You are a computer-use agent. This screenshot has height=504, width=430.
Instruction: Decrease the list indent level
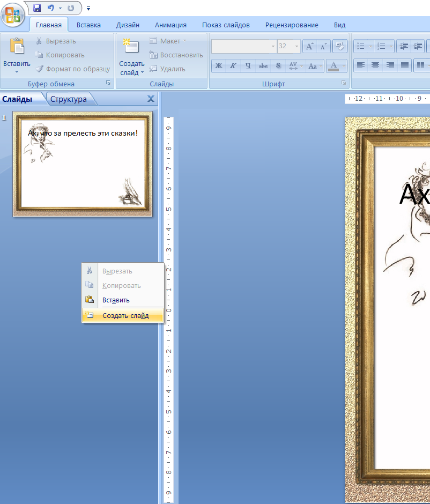tap(404, 46)
